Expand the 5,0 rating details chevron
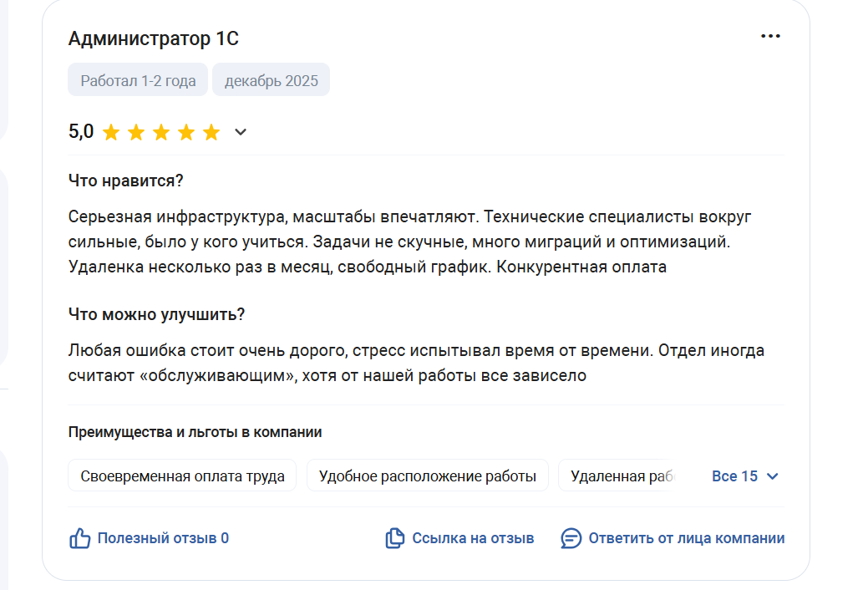The height and width of the screenshot is (590, 868). pos(241,132)
